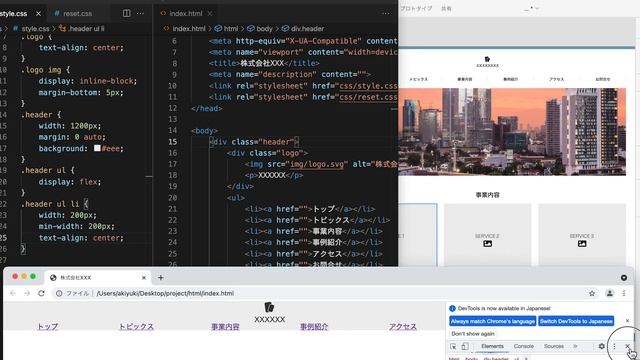
Task: Select the index.html editor tab
Action: [186, 13]
